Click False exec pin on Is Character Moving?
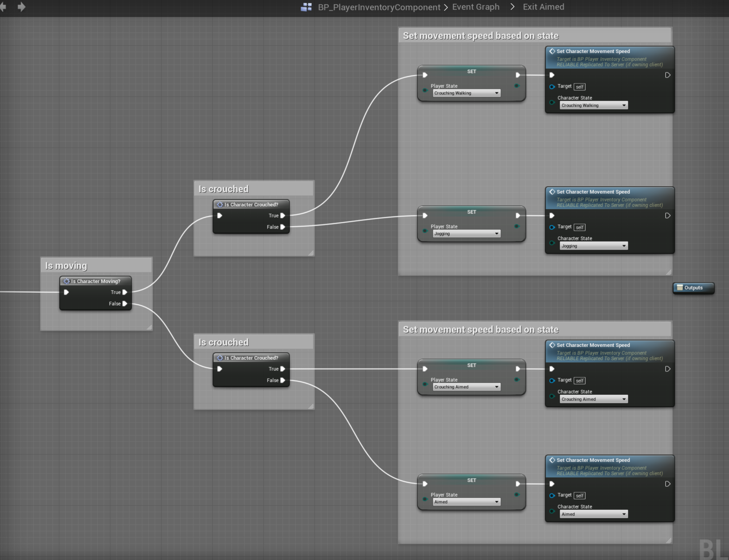This screenshot has height=560, width=729. (125, 304)
